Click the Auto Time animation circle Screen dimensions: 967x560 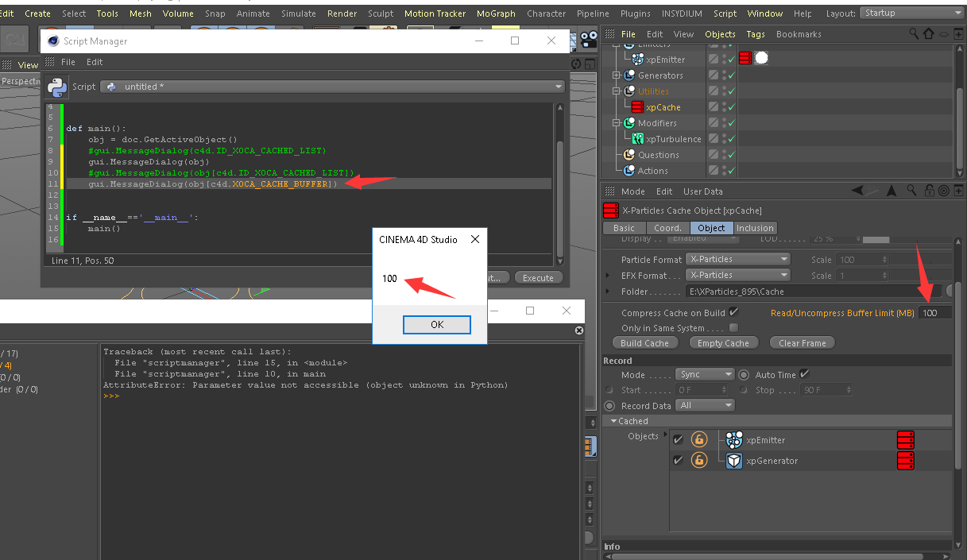coord(744,374)
